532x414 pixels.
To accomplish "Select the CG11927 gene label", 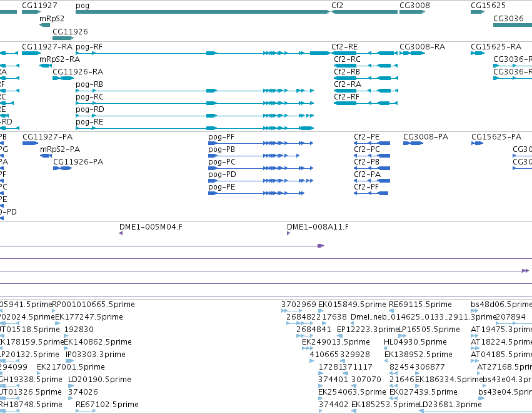I will tap(39, 6).
